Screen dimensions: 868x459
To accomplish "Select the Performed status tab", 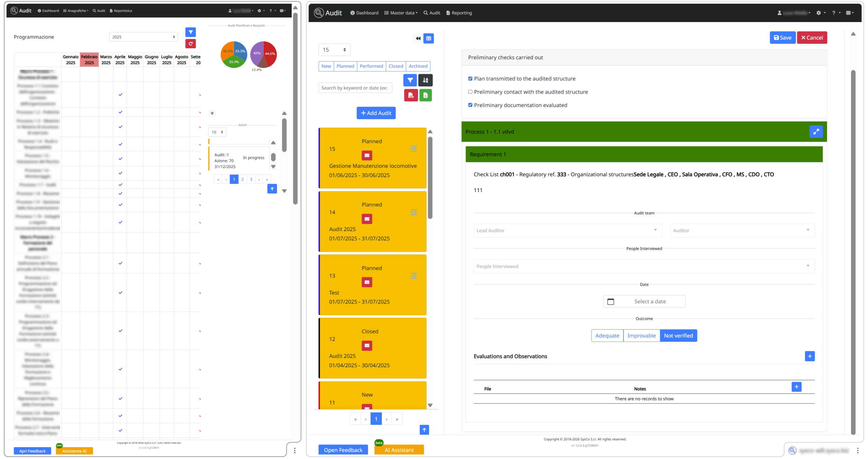I will coord(371,66).
